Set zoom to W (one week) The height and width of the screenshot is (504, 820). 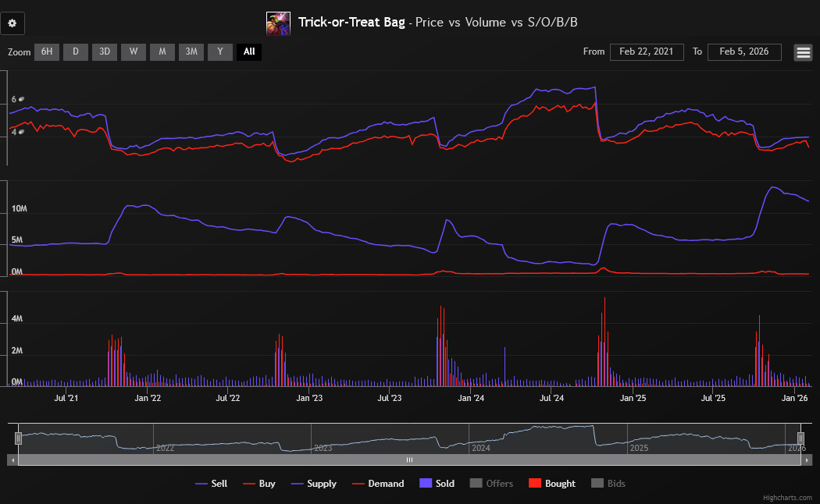134,51
